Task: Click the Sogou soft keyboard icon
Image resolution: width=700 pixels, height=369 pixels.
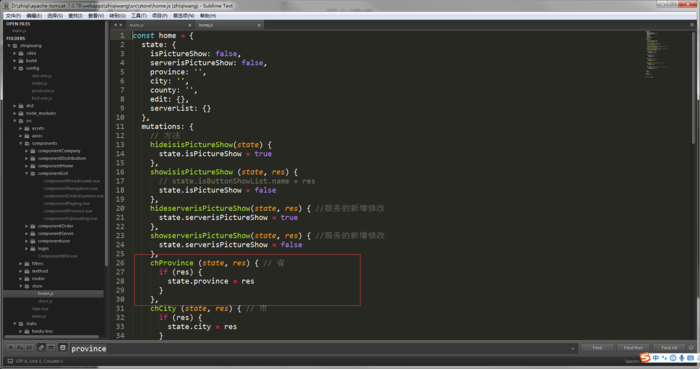Action: [690, 358]
